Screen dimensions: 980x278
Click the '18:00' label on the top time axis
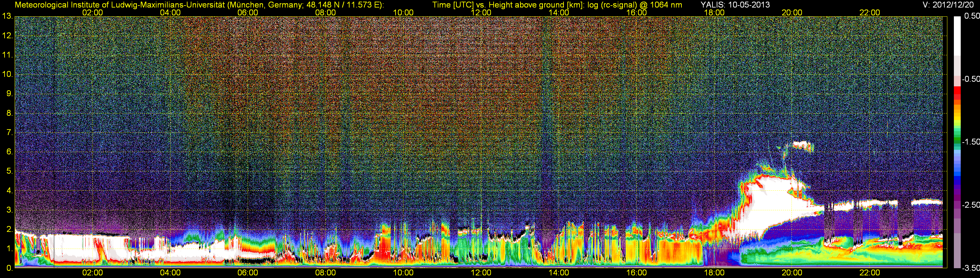(714, 12)
